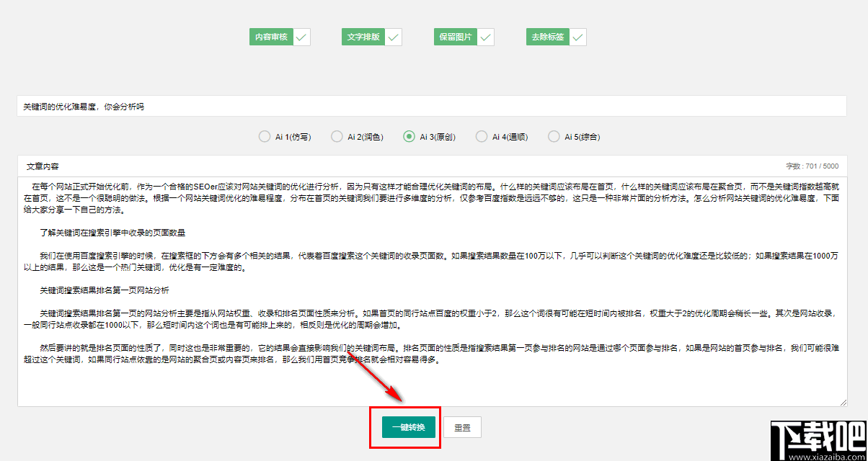868x461 pixels.
Task: Click the word count 字数 : 701 / 5000
Action: (812, 166)
